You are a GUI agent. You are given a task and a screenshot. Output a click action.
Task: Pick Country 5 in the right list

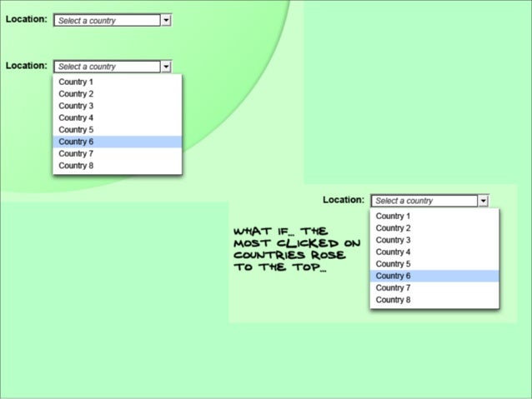pos(434,264)
